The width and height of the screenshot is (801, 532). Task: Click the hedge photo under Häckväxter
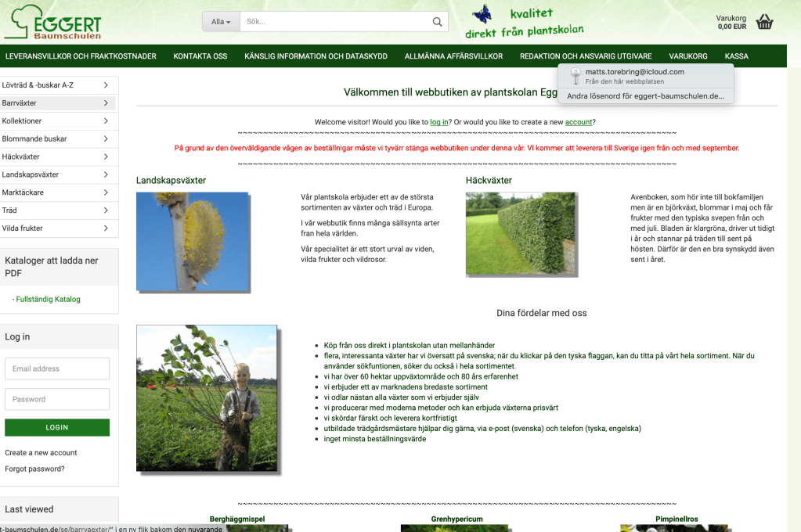tap(520, 233)
